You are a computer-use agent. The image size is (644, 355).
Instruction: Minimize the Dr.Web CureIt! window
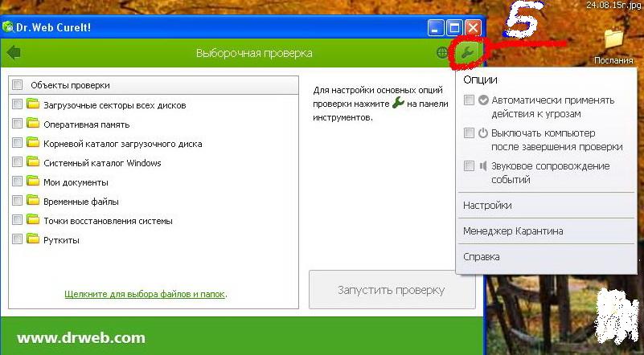[x=436, y=28]
